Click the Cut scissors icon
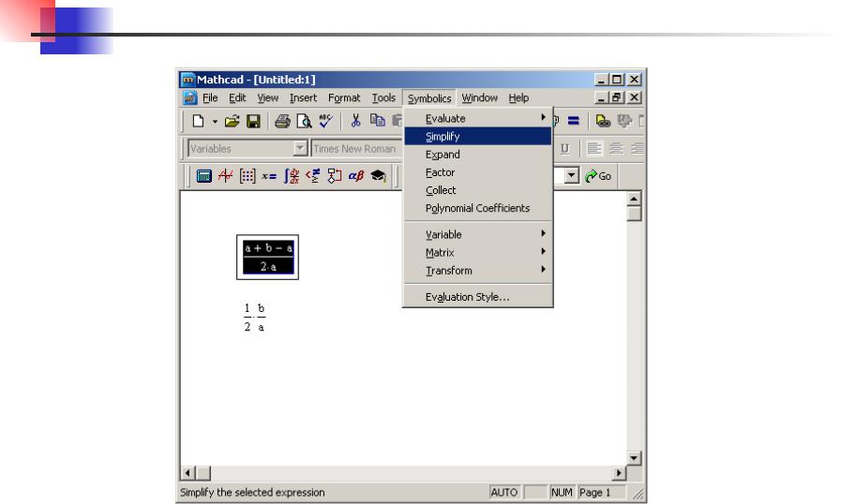Image resolution: width=841 pixels, height=504 pixels. coord(355,121)
